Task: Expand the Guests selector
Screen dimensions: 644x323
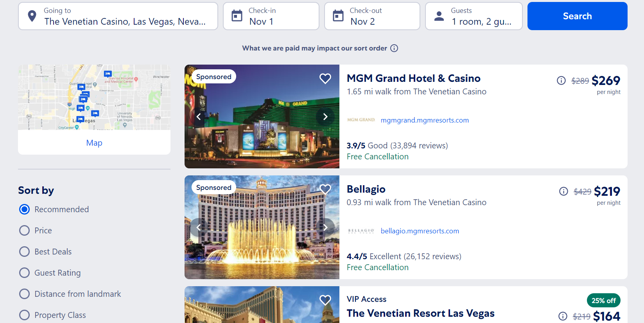Action: (474, 16)
